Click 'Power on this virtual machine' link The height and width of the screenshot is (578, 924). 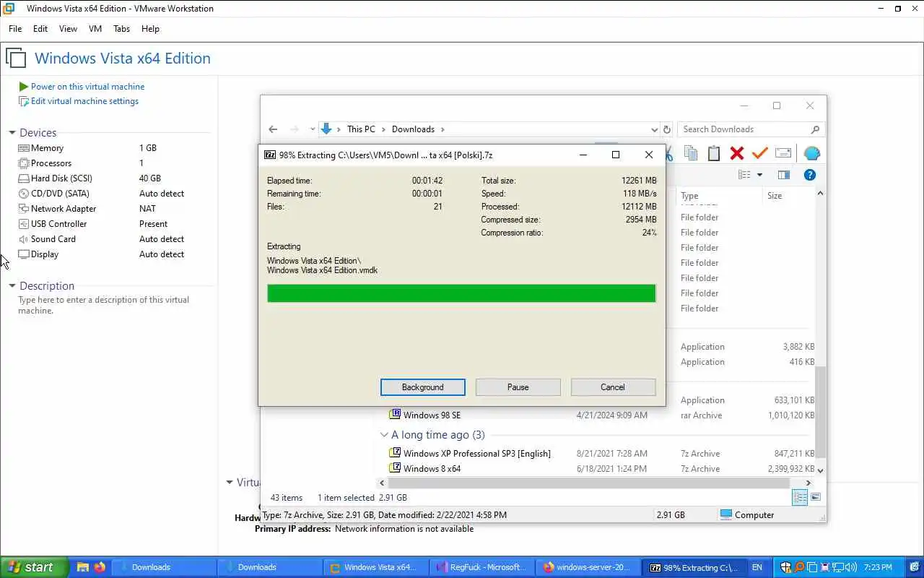87,86
